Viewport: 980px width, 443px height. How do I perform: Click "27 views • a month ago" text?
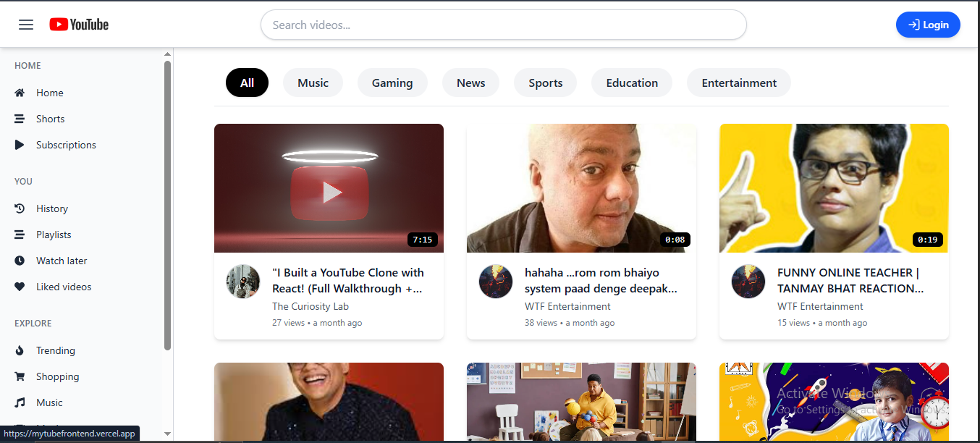(x=317, y=323)
